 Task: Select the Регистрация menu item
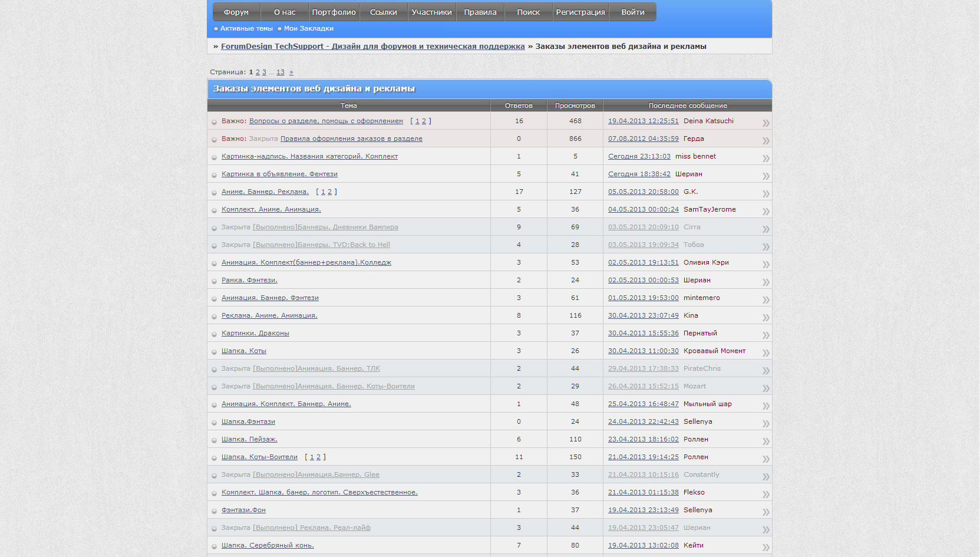coord(580,12)
